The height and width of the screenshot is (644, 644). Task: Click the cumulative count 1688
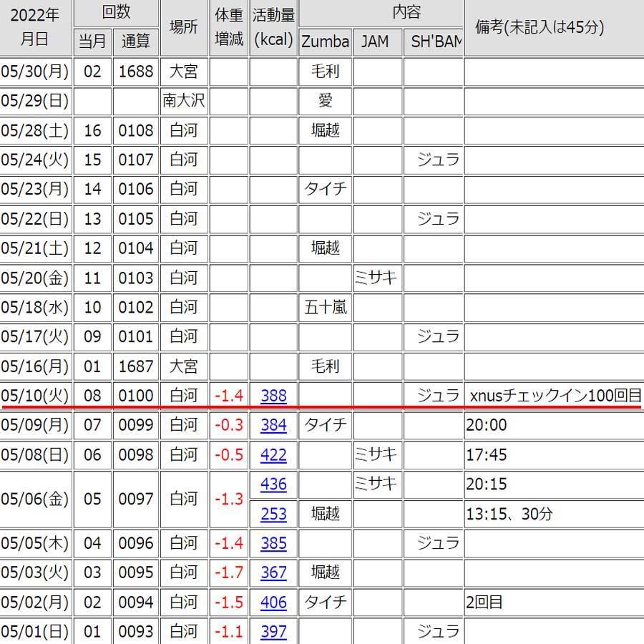(136, 72)
